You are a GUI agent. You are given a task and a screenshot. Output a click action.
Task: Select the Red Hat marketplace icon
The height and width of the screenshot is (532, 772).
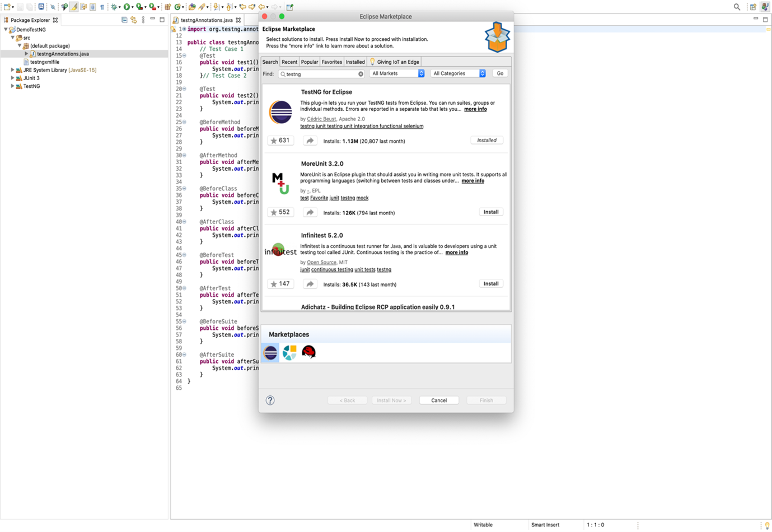(x=308, y=353)
